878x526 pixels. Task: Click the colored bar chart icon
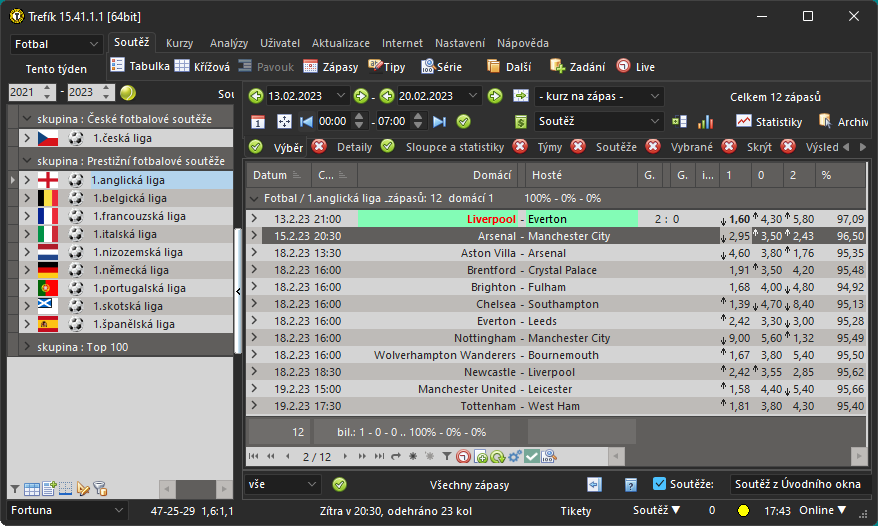pos(706,122)
